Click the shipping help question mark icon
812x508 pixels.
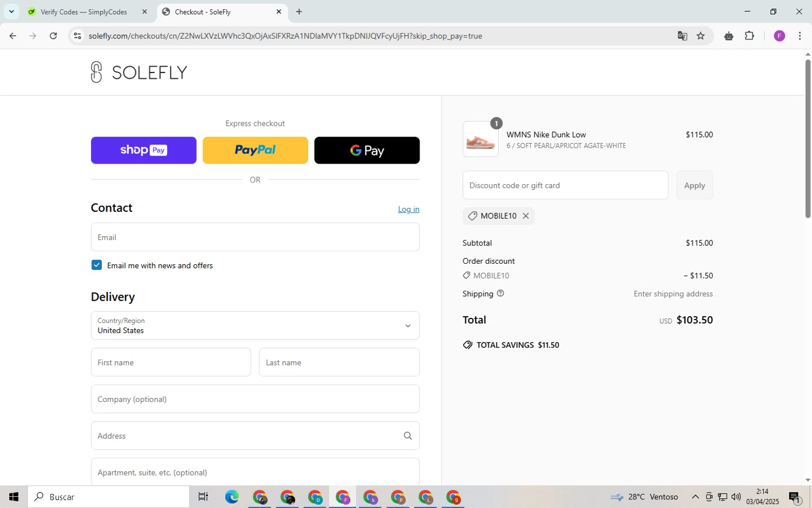(500, 294)
